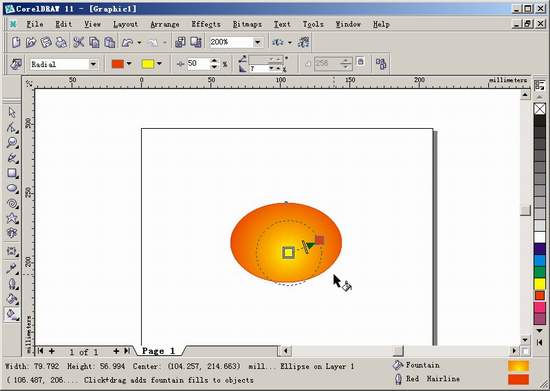The height and width of the screenshot is (391, 550).
Task: Go to first page navigation button
Action: pyautogui.click(x=40, y=351)
